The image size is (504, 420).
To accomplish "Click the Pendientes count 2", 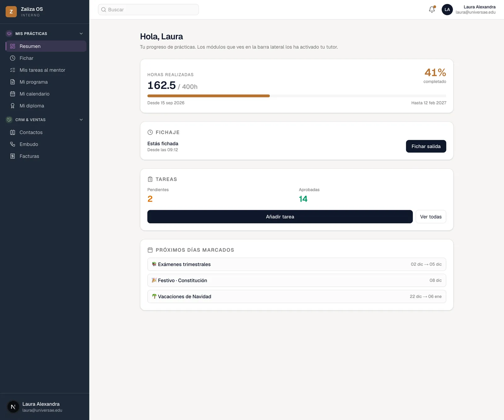I will [150, 199].
